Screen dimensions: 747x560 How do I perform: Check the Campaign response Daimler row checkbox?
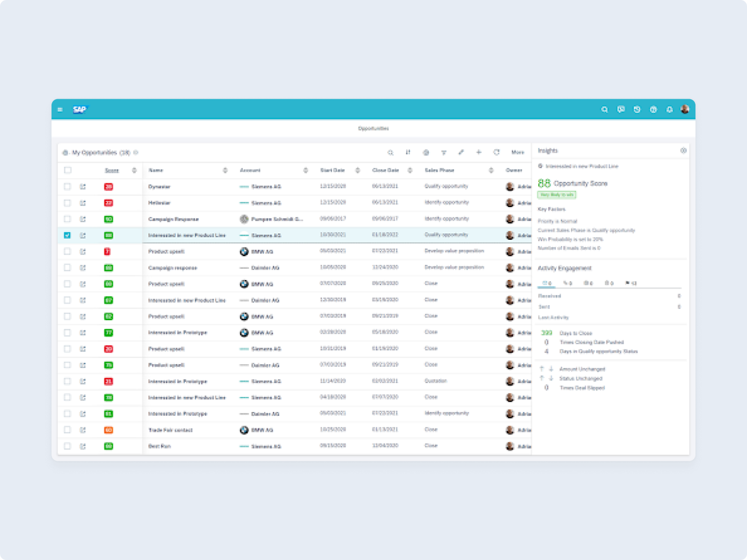coord(67,267)
